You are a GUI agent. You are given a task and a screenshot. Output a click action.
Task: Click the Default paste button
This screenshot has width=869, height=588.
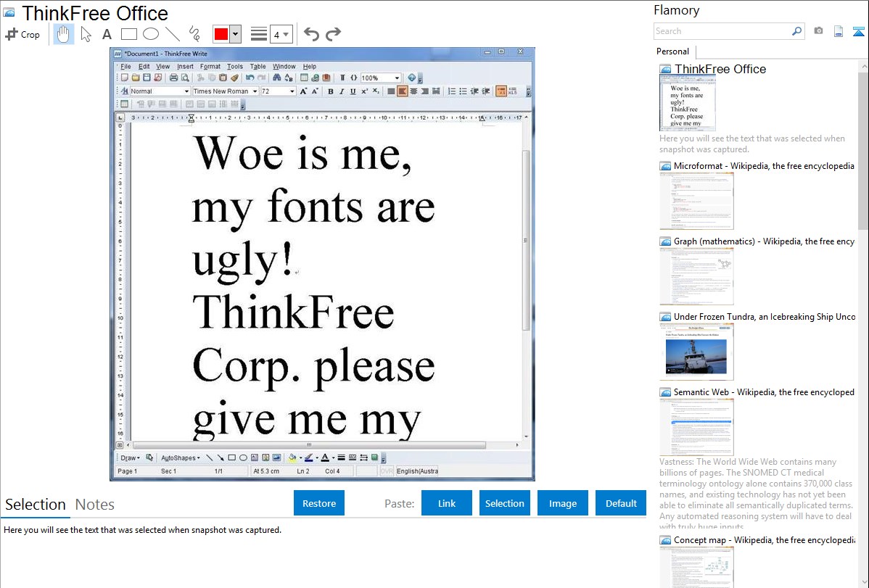point(621,503)
